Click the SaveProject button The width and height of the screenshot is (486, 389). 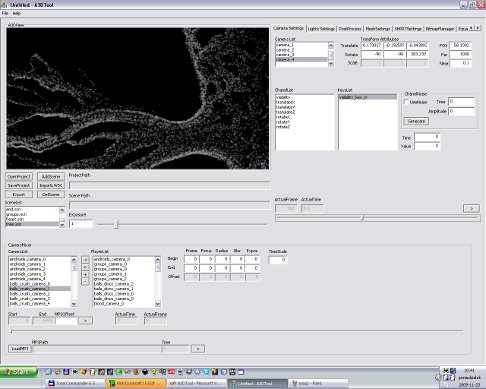(19, 185)
